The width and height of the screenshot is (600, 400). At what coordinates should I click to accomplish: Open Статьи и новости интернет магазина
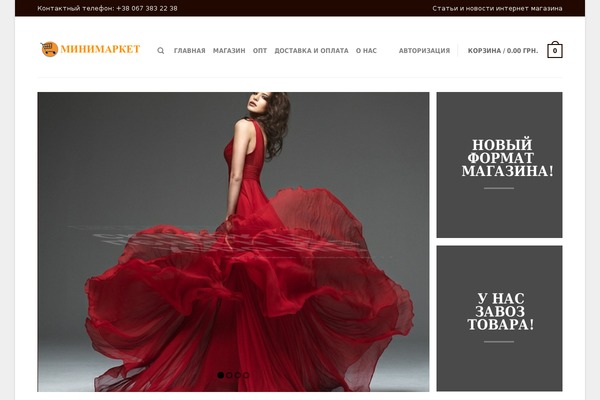pos(497,8)
